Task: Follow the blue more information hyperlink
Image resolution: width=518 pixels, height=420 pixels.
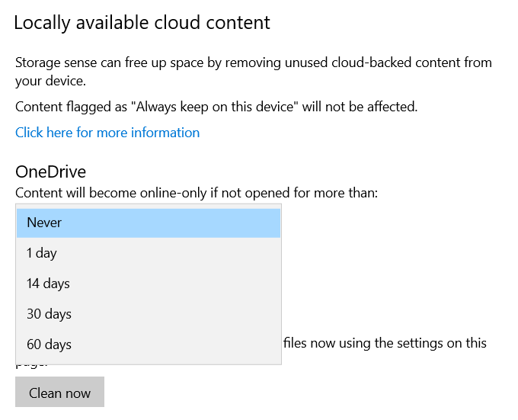Action: coord(107,133)
